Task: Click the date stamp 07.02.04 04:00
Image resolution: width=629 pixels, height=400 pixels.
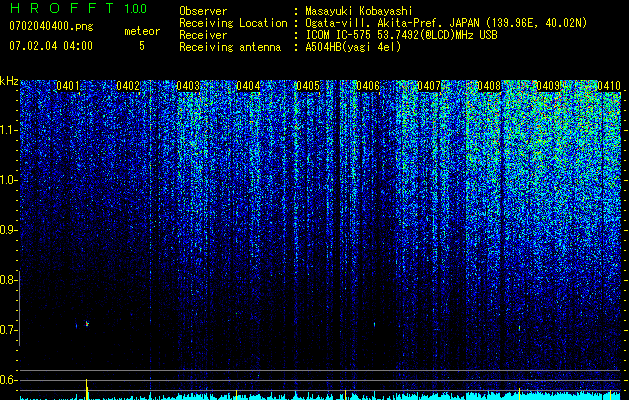Action: click(x=51, y=45)
